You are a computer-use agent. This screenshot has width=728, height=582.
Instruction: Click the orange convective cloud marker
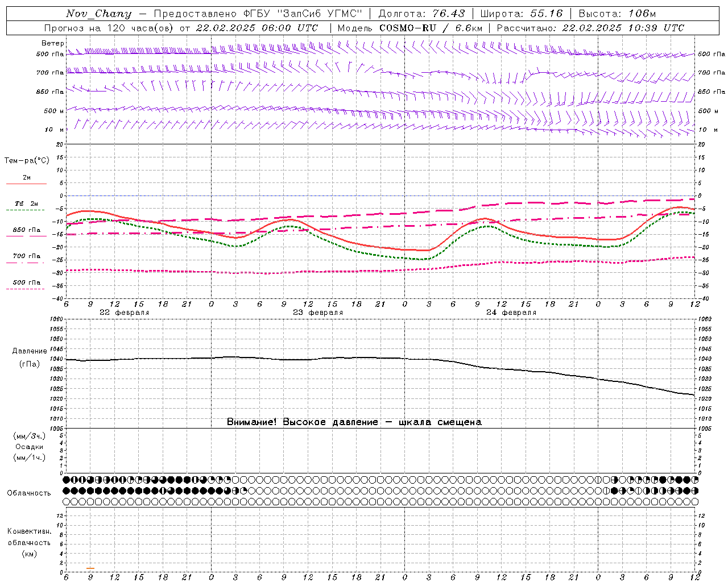[x=90, y=568]
